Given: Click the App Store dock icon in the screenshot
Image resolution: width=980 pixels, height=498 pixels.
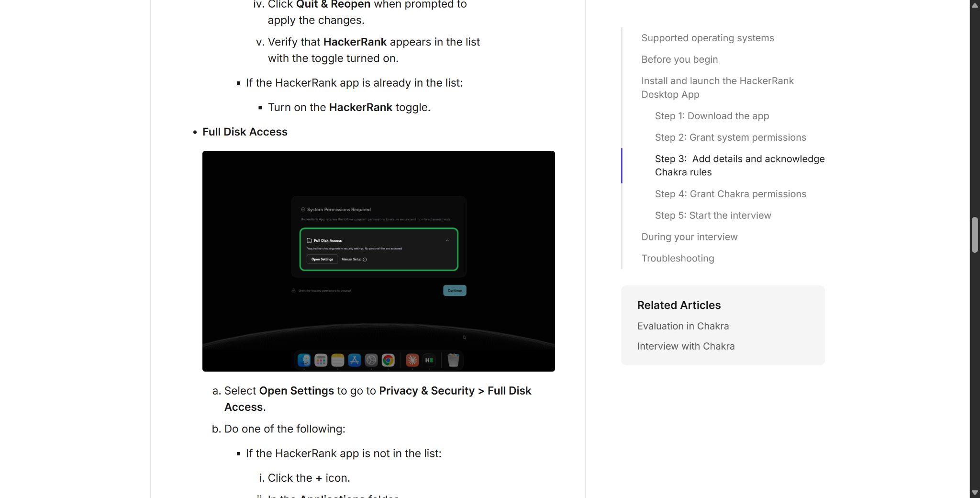Looking at the screenshot, I should [355, 360].
